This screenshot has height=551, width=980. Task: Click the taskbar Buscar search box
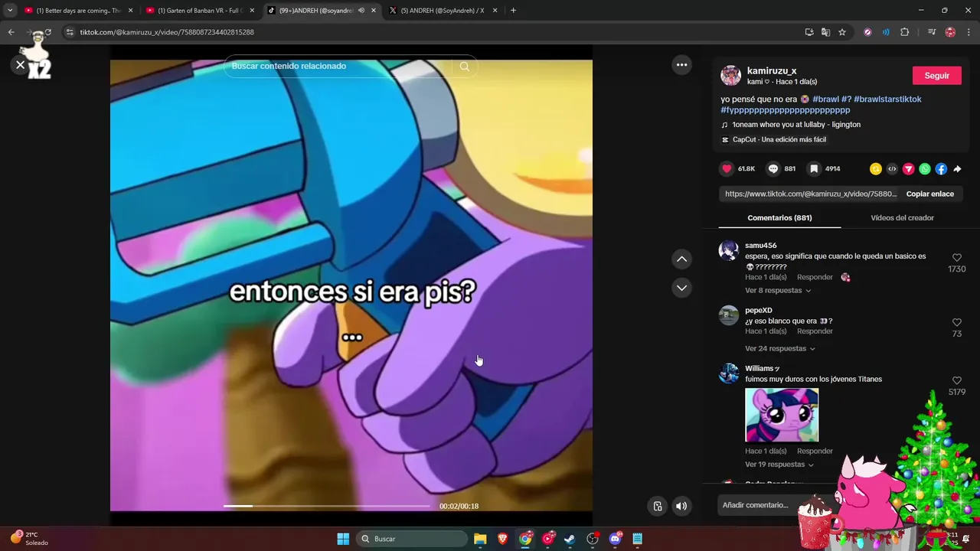tap(413, 539)
